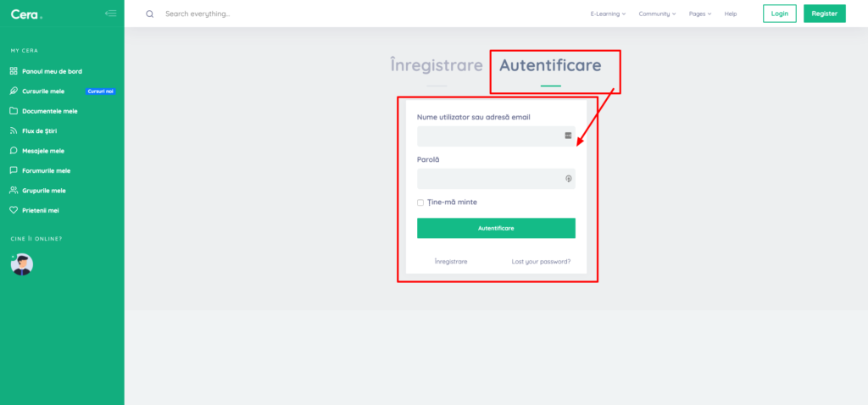Viewport: 868px width, 405px height.
Task: Collapse sidebar using the menu icon
Action: tap(111, 14)
